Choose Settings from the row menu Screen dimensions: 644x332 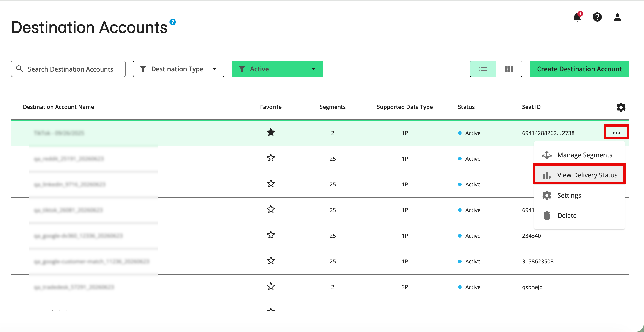click(579, 195)
